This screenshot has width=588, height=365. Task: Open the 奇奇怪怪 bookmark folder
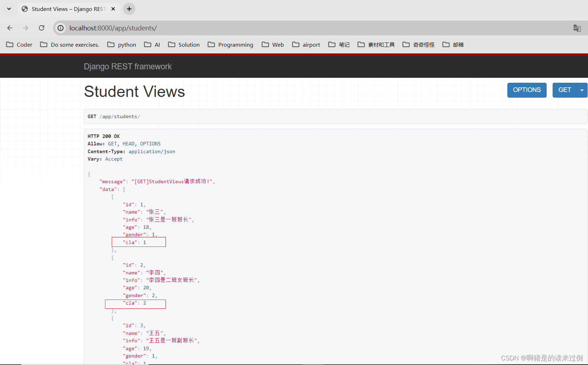point(419,45)
